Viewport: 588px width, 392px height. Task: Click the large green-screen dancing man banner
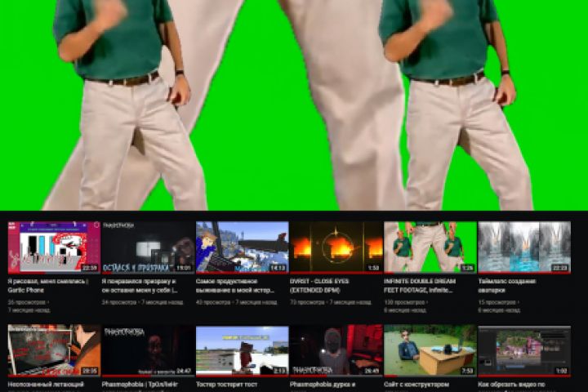pyautogui.click(x=294, y=105)
